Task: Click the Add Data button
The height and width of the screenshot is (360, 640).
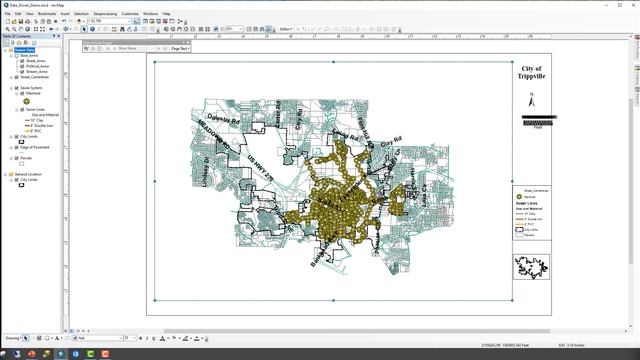Action: point(79,21)
